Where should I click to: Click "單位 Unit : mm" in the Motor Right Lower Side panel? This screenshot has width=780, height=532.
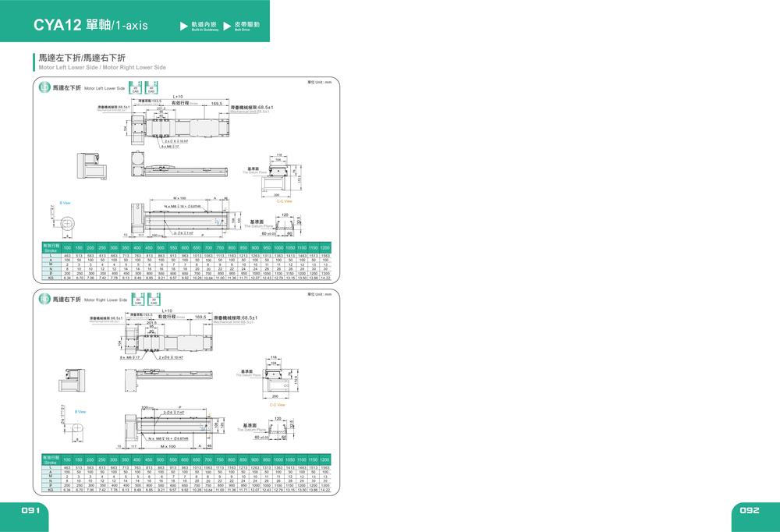click(x=319, y=294)
